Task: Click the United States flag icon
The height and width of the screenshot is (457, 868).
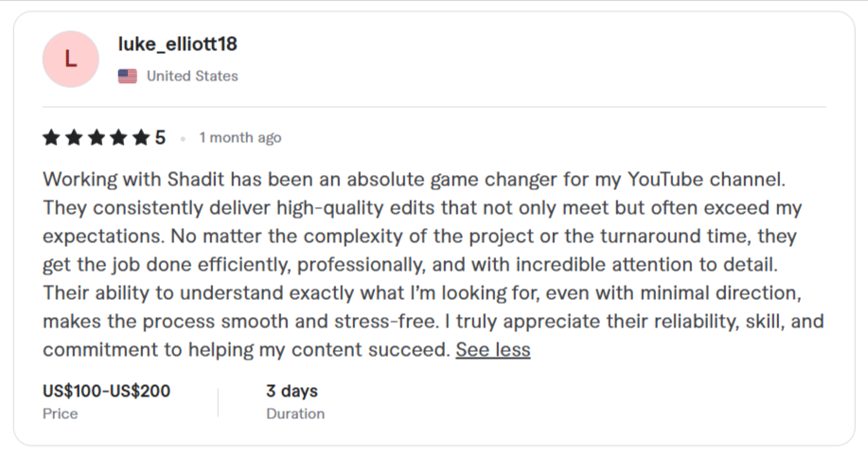Action: 128,77
